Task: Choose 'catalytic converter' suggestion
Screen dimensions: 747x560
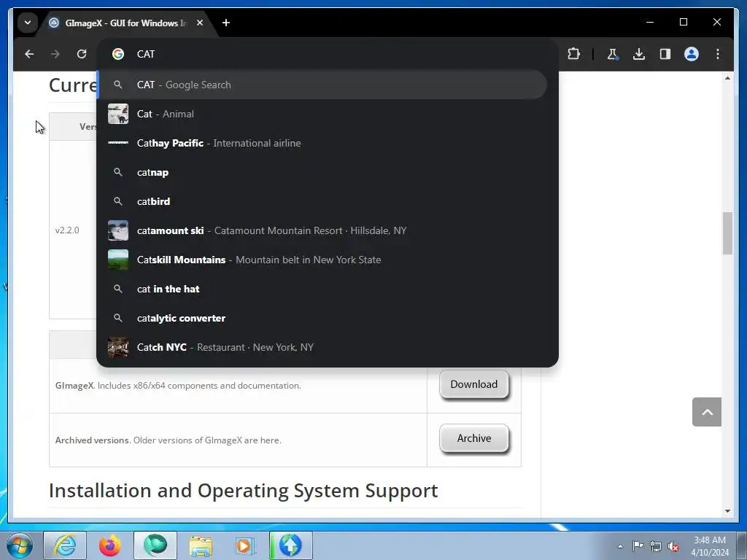Action: [x=322, y=318]
